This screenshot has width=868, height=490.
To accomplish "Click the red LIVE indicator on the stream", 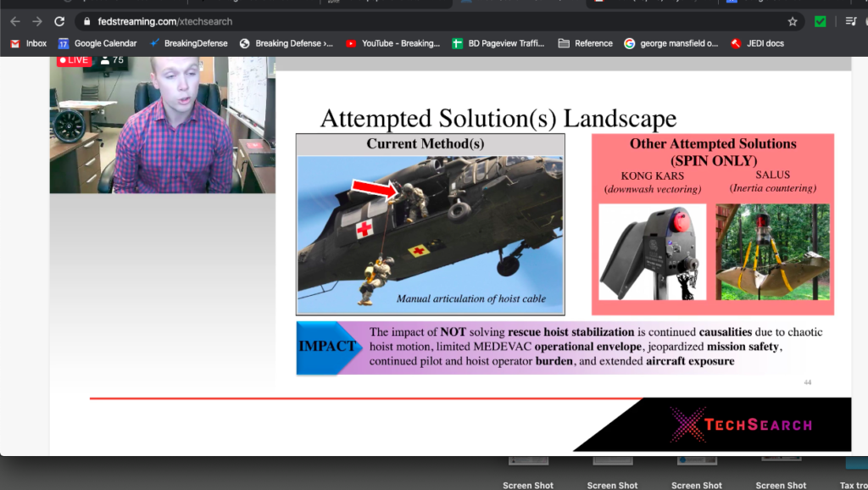I will 73,60.
